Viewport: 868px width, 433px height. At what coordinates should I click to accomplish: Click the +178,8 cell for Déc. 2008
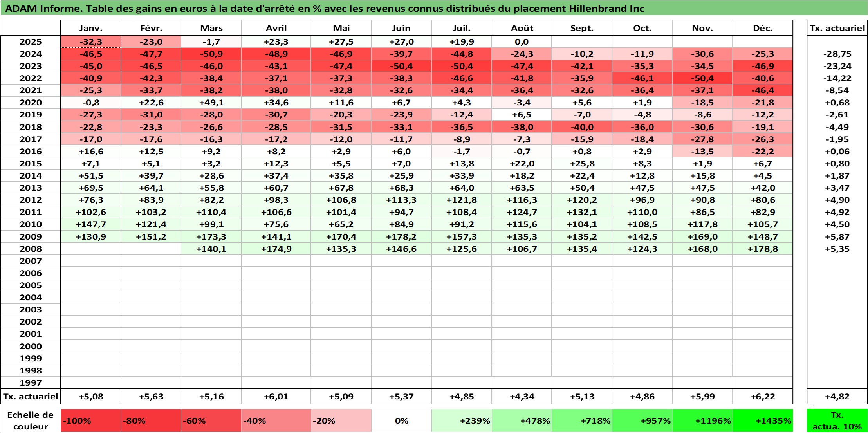pos(763,249)
